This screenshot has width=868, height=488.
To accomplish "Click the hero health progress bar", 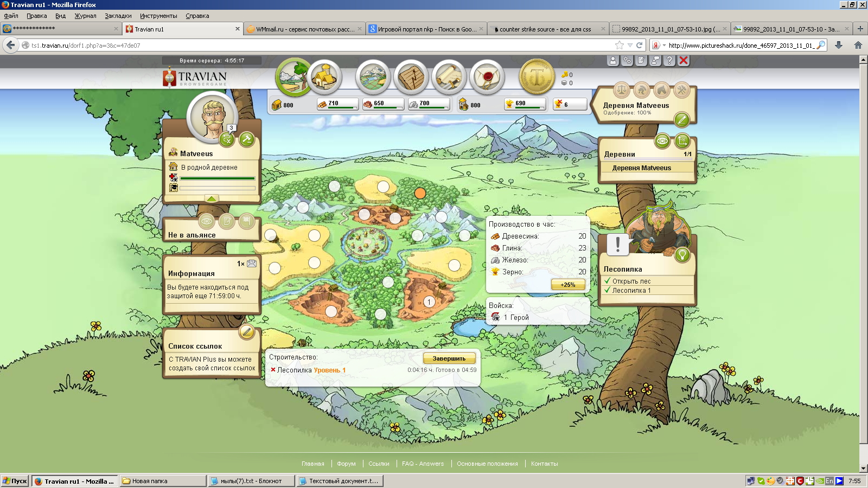I will pyautogui.click(x=218, y=178).
